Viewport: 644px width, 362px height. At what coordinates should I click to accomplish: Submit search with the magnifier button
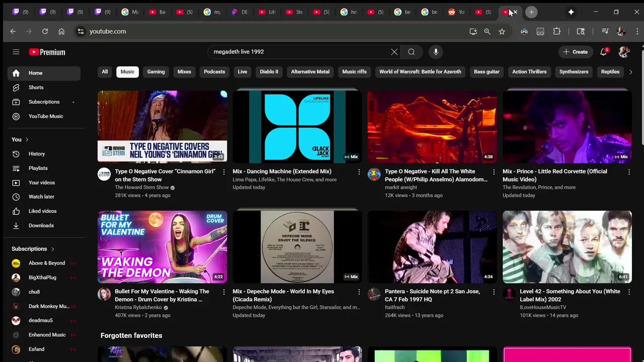click(x=412, y=52)
